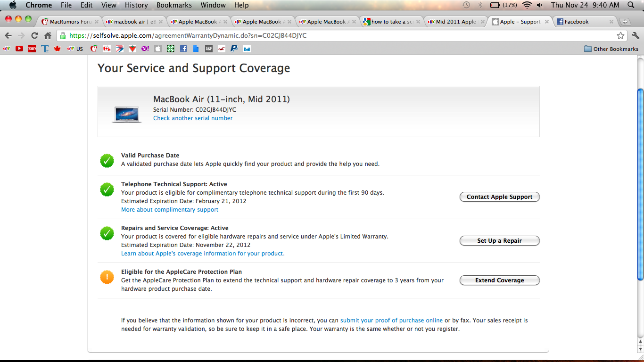Click the browser forward arrow

(21, 35)
